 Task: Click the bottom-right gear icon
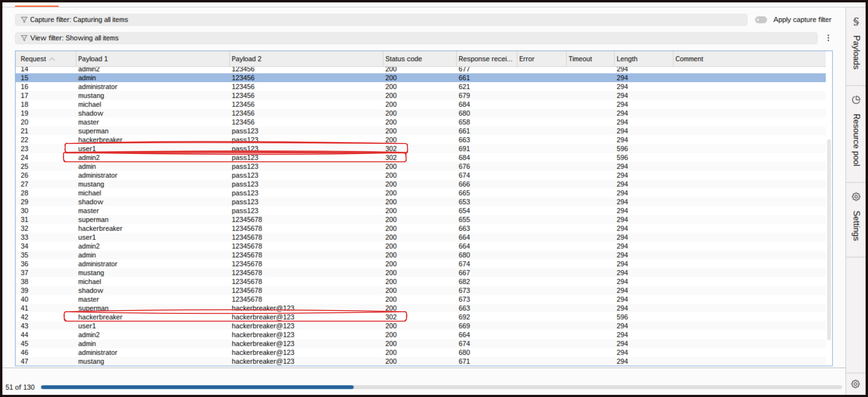click(855, 384)
